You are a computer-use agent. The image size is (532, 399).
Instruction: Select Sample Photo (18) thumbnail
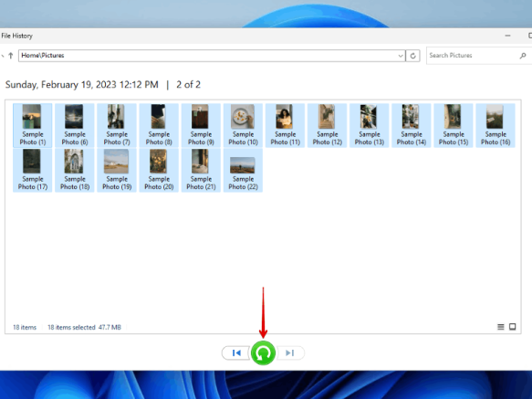coord(75,170)
